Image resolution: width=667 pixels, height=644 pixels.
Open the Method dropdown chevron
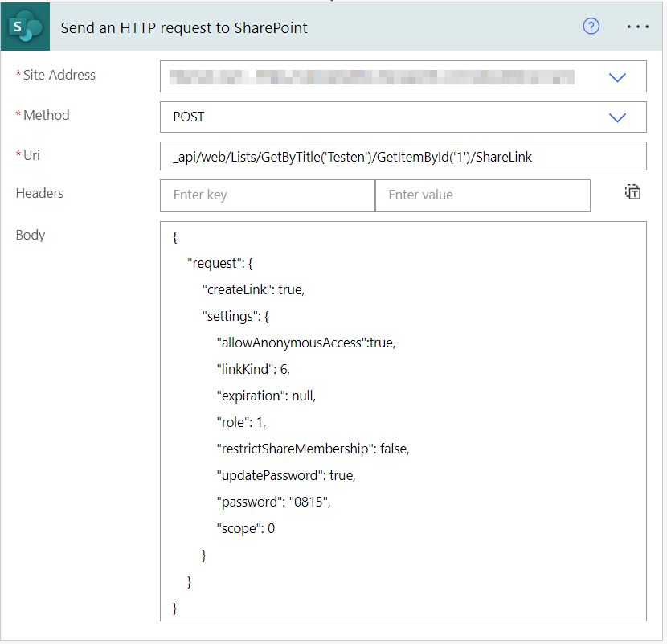617,117
